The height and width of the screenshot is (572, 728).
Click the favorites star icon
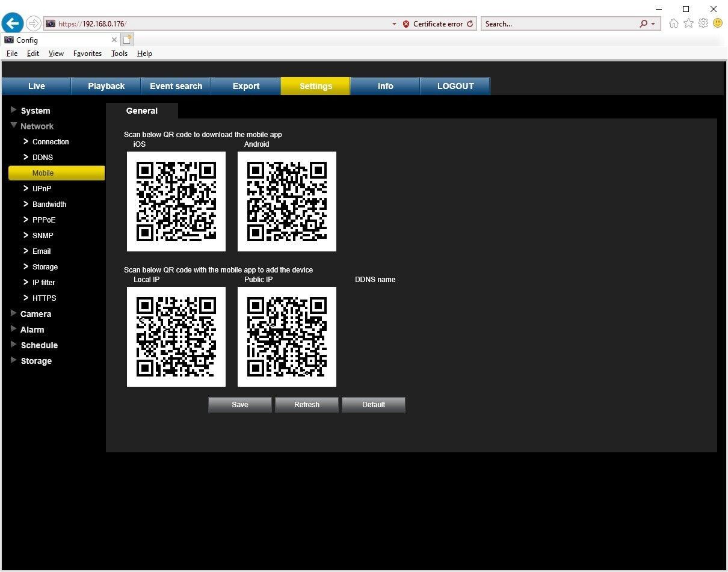point(688,23)
